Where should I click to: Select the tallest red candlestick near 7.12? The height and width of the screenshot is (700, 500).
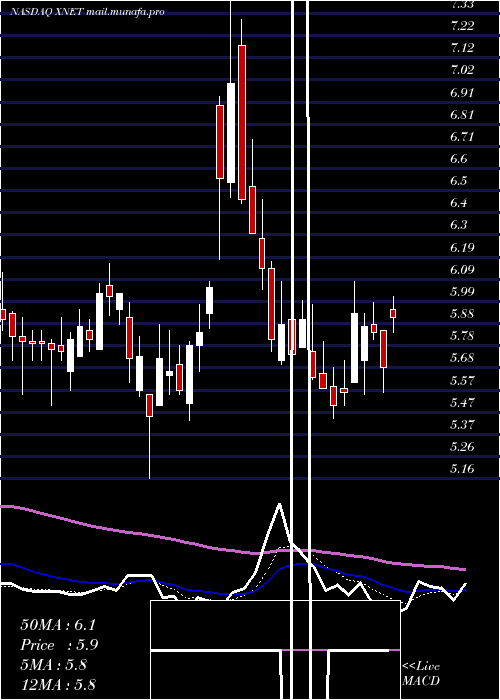tap(242, 122)
